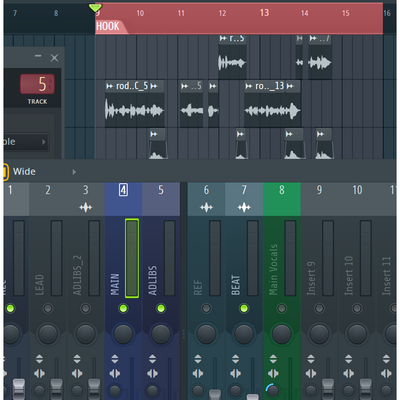Click the REF track name label
Viewport: 400px width, 400px height.
[198, 287]
